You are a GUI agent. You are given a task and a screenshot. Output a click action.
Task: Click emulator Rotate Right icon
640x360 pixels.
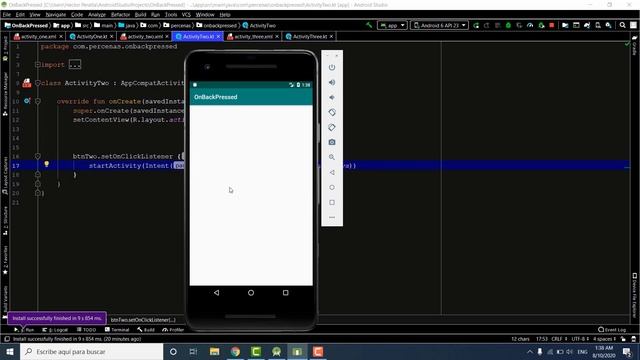pyautogui.click(x=332, y=127)
